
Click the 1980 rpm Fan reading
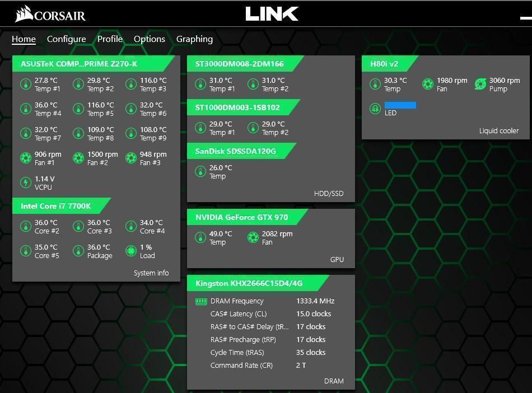tap(452, 81)
